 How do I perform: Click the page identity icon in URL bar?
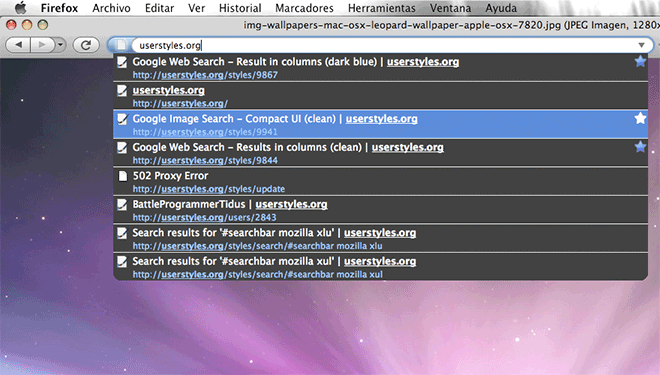120,45
